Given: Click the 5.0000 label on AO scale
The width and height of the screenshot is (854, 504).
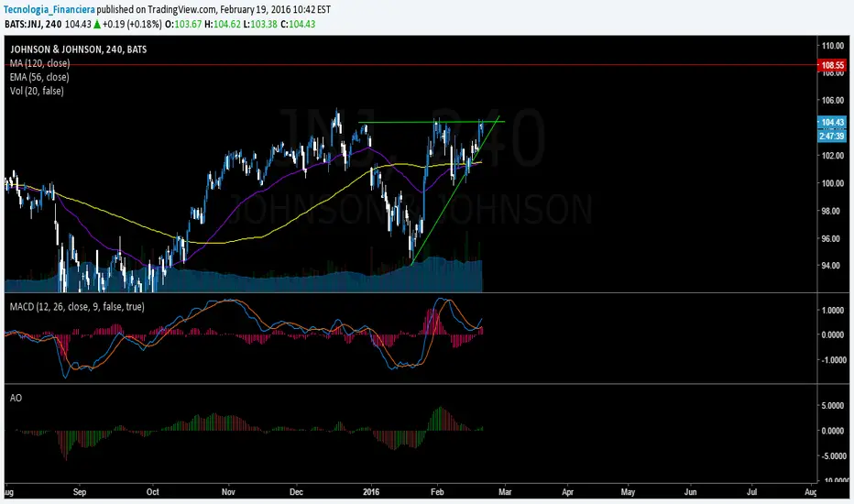Looking at the screenshot, I should tap(833, 406).
